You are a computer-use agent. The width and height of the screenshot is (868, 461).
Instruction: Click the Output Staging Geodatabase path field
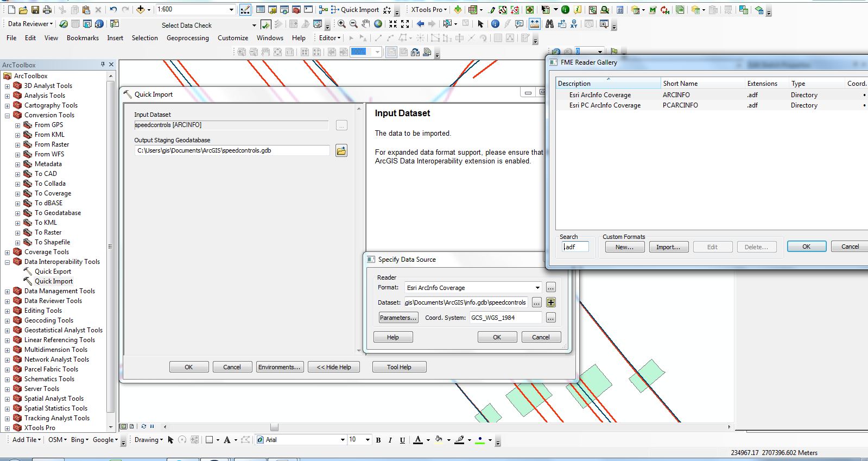click(x=232, y=150)
